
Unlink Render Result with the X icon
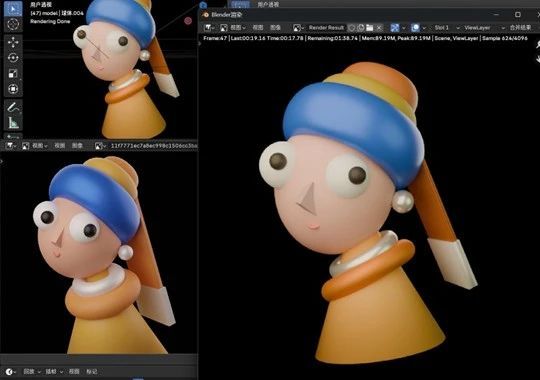(x=379, y=28)
